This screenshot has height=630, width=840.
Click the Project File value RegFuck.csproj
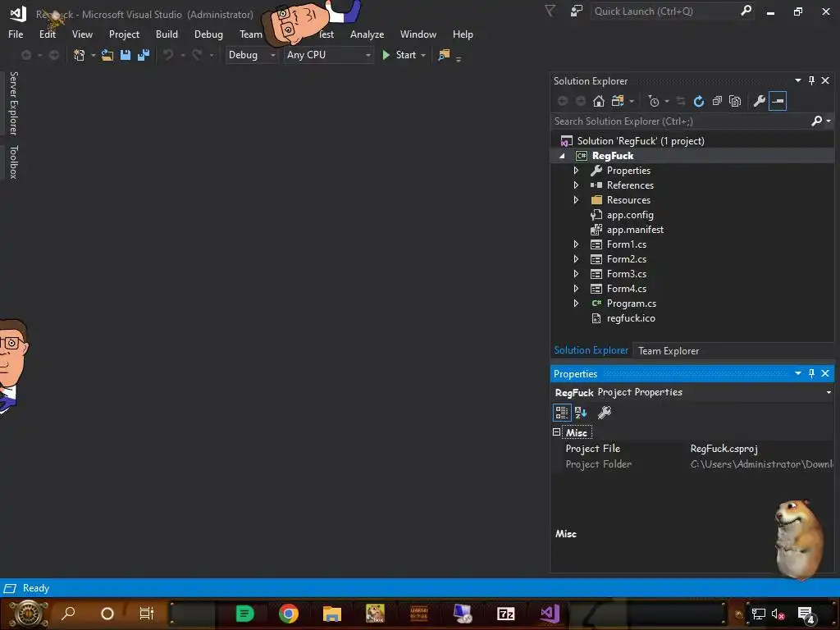click(x=724, y=449)
